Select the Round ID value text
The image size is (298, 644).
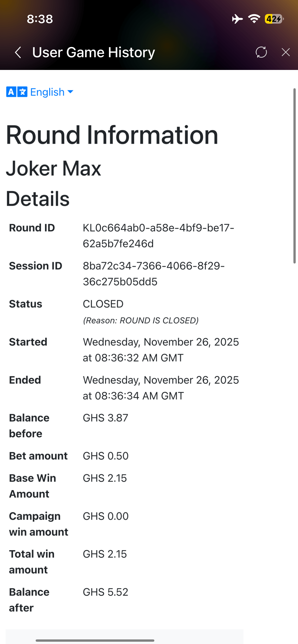(158, 236)
